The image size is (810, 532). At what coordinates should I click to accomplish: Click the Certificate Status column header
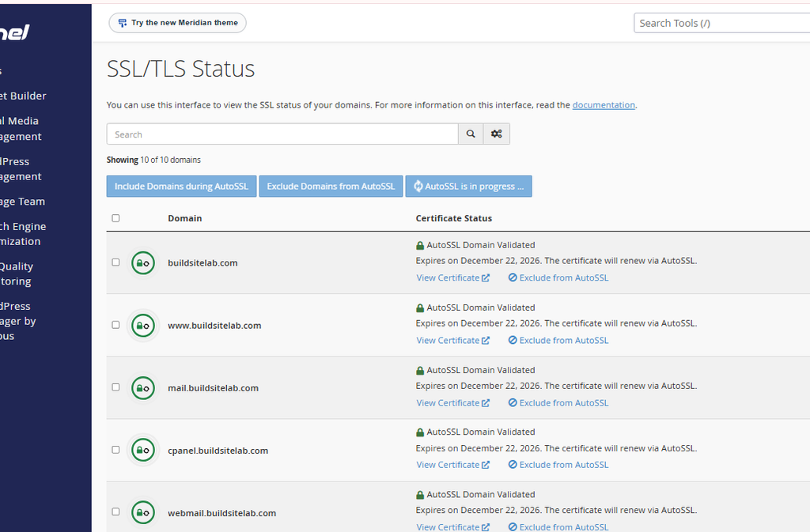(x=453, y=218)
